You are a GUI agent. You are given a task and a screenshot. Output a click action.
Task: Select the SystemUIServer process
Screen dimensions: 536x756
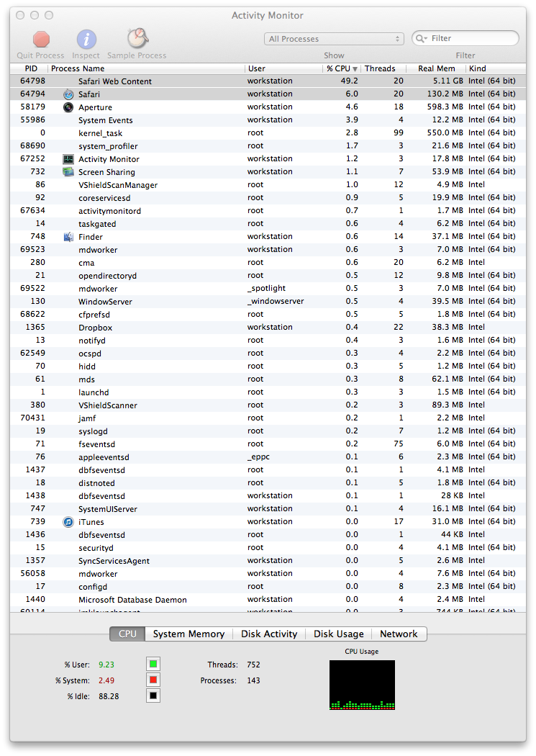pyautogui.click(x=268, y=508)
